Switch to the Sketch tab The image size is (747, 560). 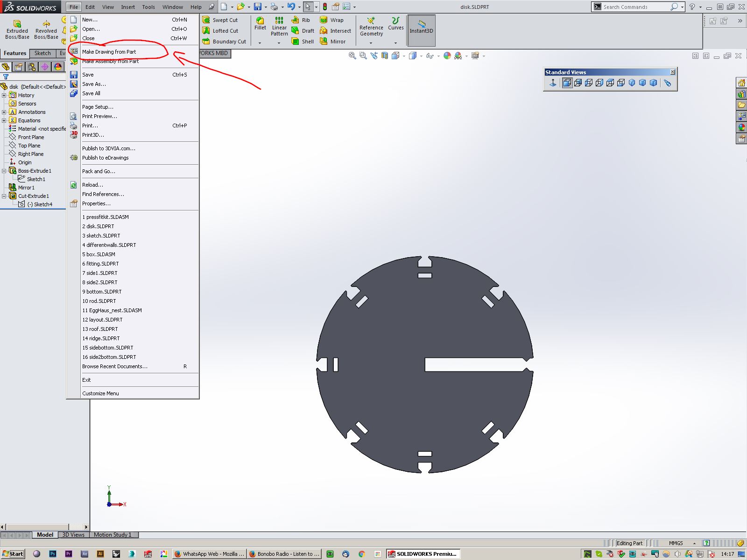[x=42, y=53]
